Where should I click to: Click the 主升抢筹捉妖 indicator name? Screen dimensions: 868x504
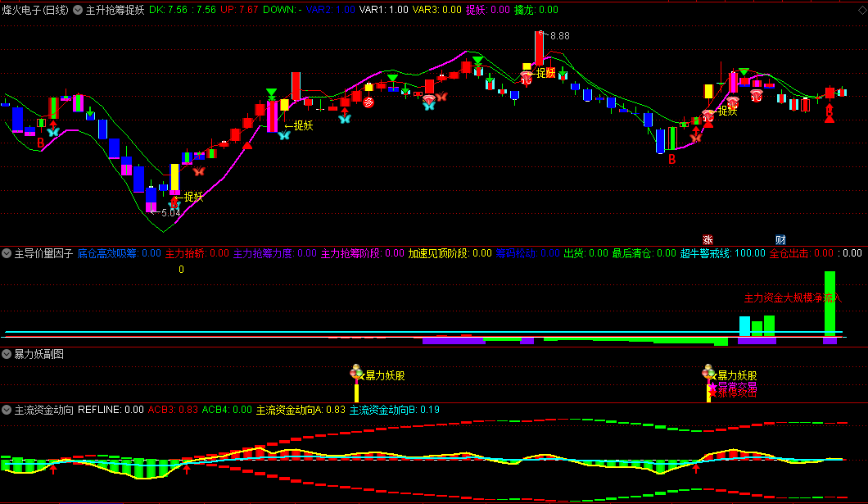(115, 10)
